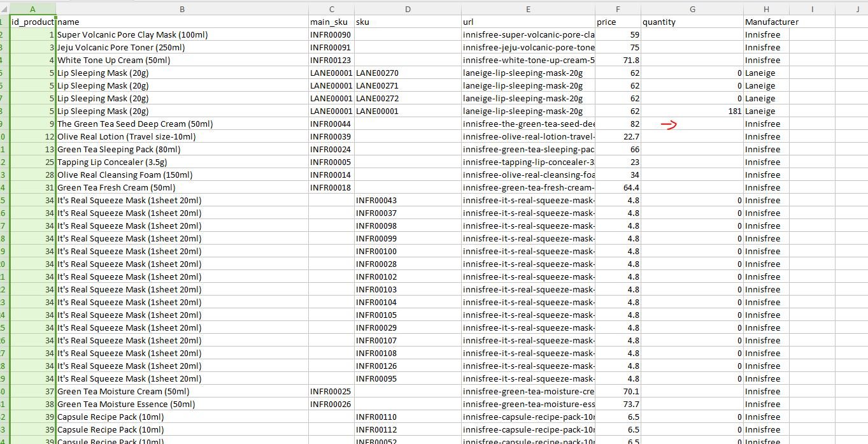Select cell "The Green Tea Seed Deep Cream (50ml)"
The width and height of the screenshot is (868, 444).
pos(182,124)
